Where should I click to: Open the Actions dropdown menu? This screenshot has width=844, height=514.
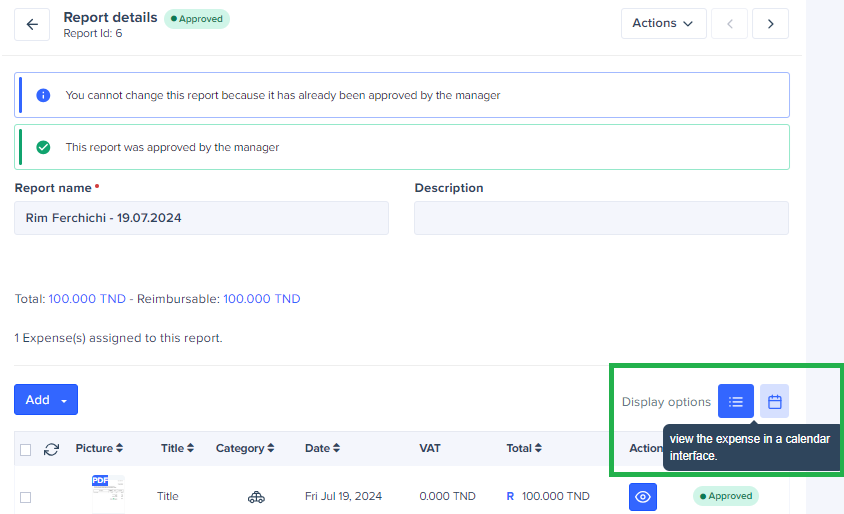[663, 24]
